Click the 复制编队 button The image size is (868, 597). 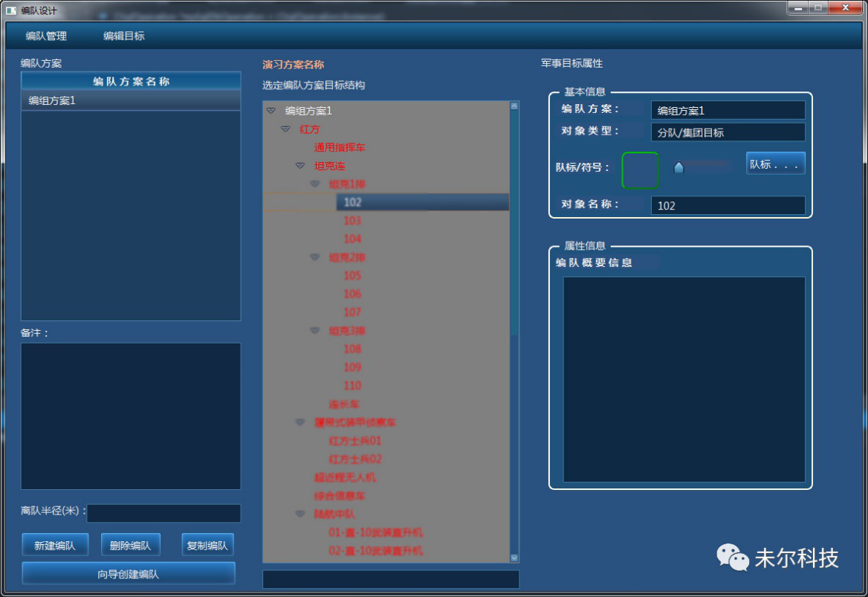point(207,546)
